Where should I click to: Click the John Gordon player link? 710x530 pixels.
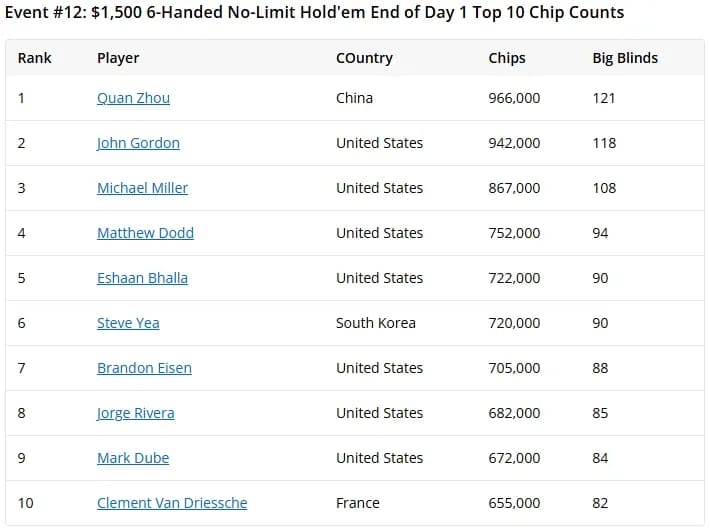(138, 143)
